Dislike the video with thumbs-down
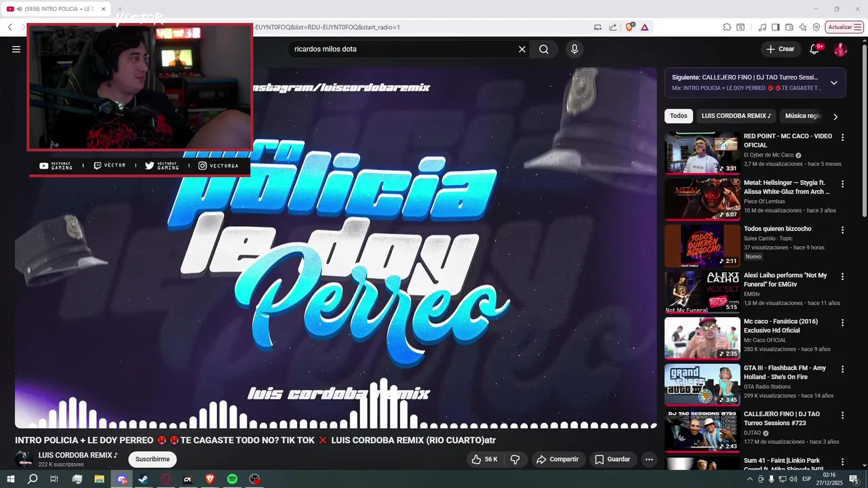Screen dimensions: 868x488 tap(515, 460)
